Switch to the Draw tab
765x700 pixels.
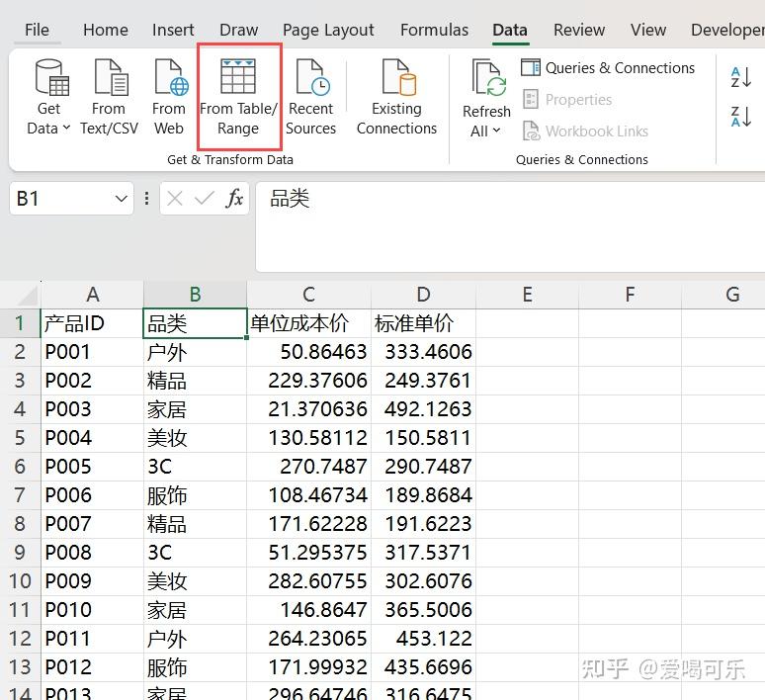click(x=238, y=30)
